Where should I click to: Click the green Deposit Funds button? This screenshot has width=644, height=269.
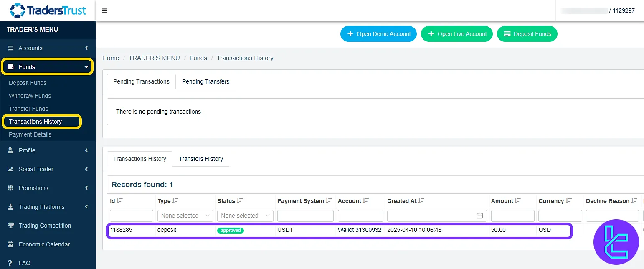tap(527, 34)
